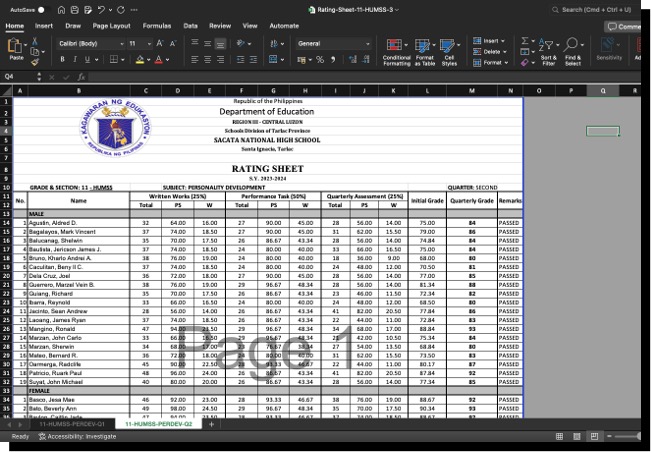This screenshot has width=651, height=452.
Task: Click the Undo arrow icon
Action: [x=101, y=10]
